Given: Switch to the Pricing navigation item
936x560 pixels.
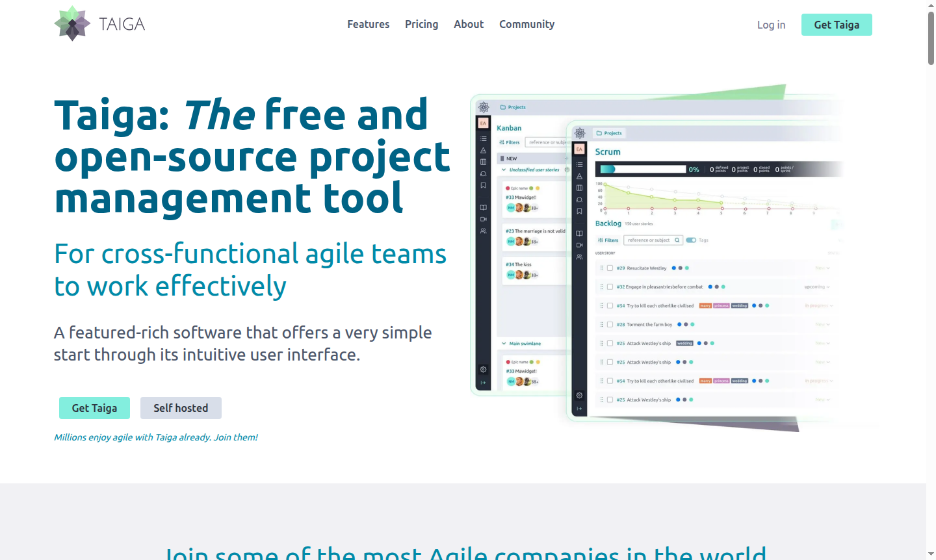Looking at the screenshot, I should 421,24.
